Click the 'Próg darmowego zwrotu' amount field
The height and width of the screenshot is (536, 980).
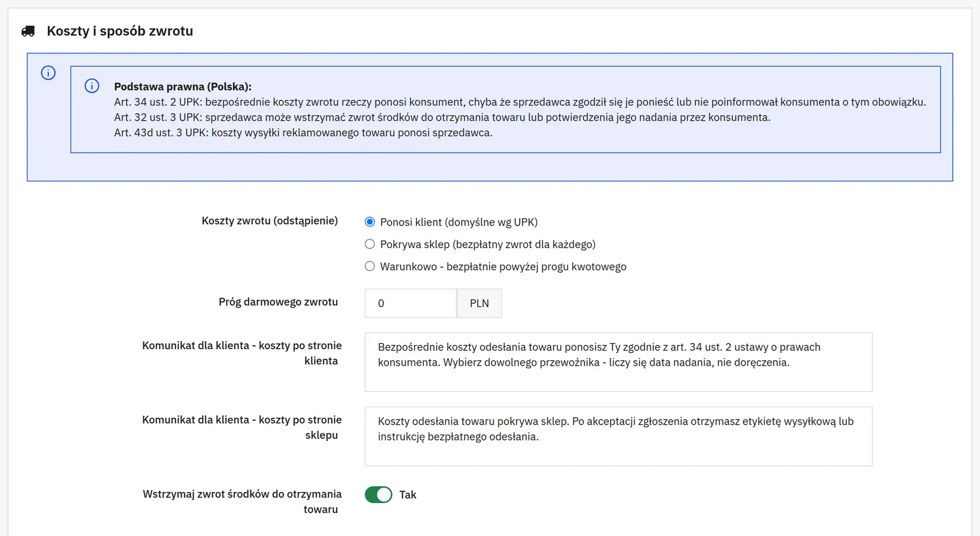click(x=411, y=303)
